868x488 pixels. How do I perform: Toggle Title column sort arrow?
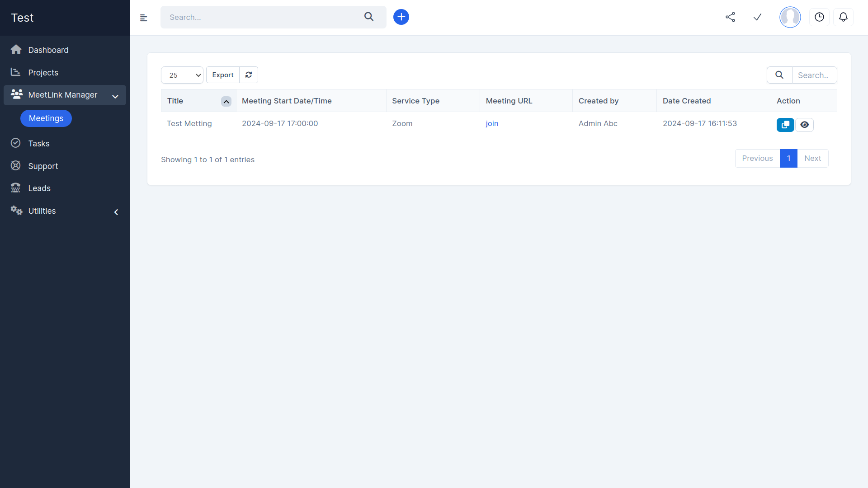click(x=226, y=102)
